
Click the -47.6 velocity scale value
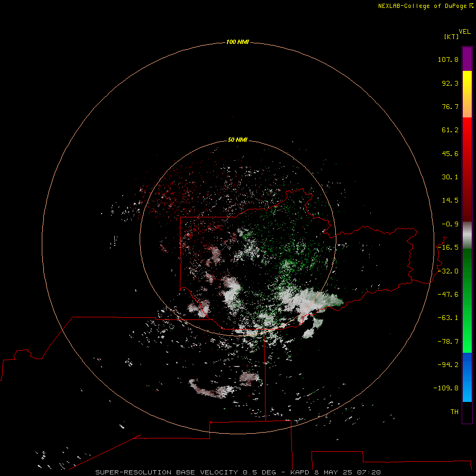(448, 295)
